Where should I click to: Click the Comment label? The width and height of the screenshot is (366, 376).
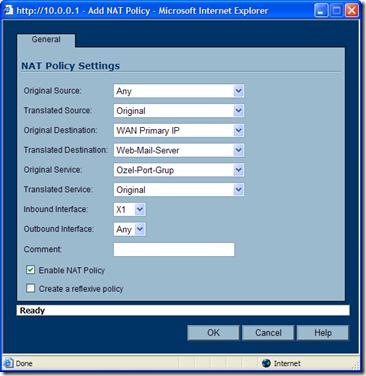pos(43,249)
